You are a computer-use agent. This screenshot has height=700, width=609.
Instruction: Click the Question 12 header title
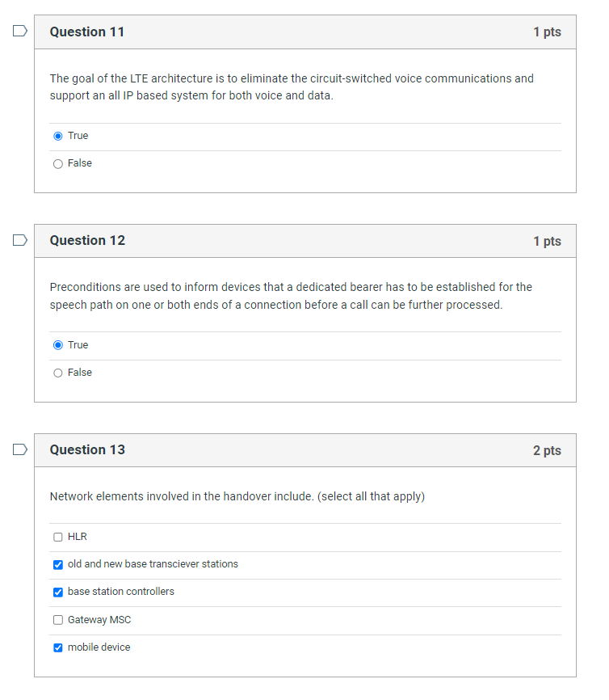pyautogui.click(x=87, y=241)
